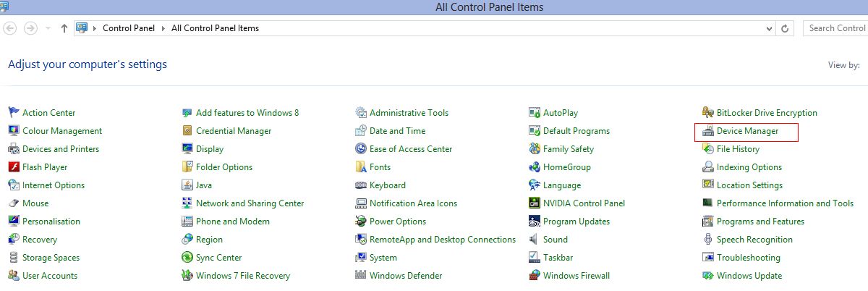Image resolution: width=868 pixels, height=291 pixels.
Task: Click the Java icon
Action: (x=187, y=185)
